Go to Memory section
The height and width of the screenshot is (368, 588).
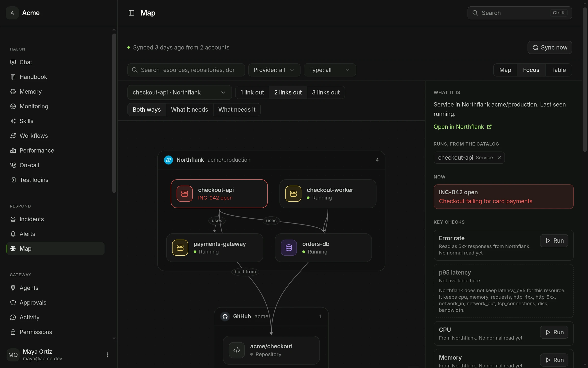[x=55, y=92]
